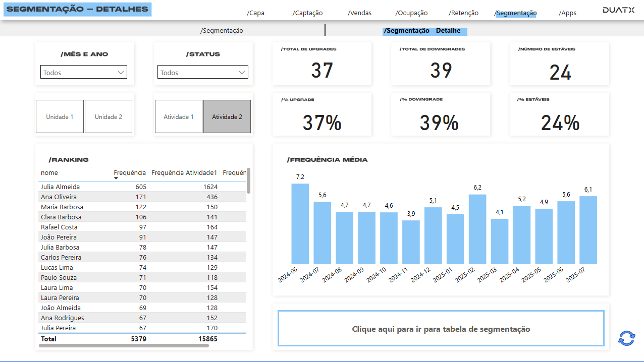The image size is (644, 362).
Task: Click the Clique aqui para ir para tabela button
Action: click(x=440, y=328)
